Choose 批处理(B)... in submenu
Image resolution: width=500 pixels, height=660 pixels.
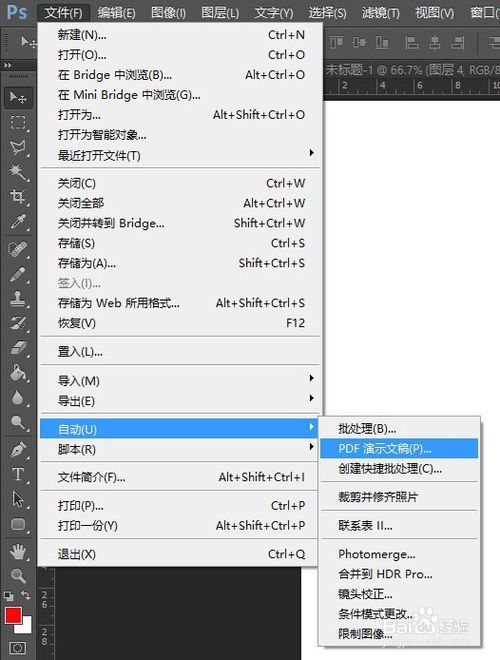tap(399, 428)
